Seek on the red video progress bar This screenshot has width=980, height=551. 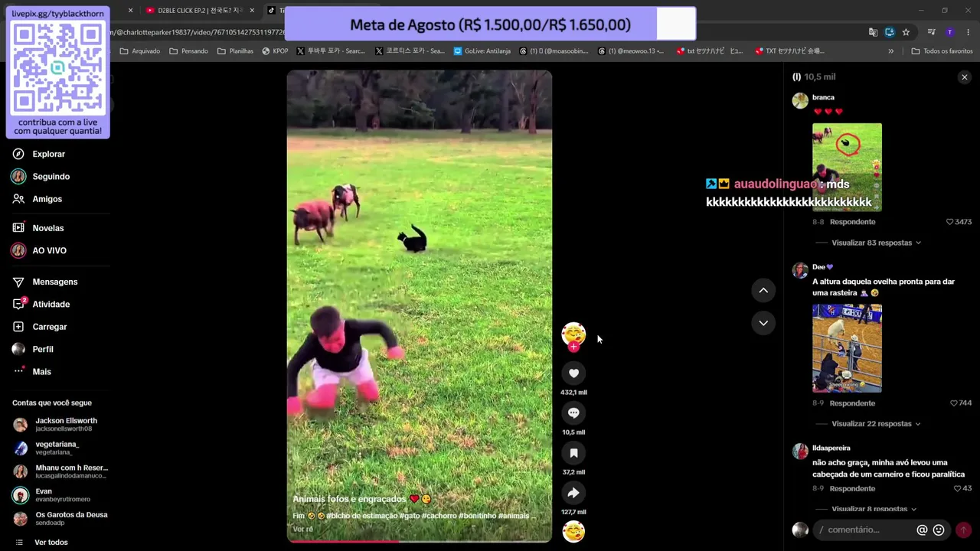click(x=419, y=541)
